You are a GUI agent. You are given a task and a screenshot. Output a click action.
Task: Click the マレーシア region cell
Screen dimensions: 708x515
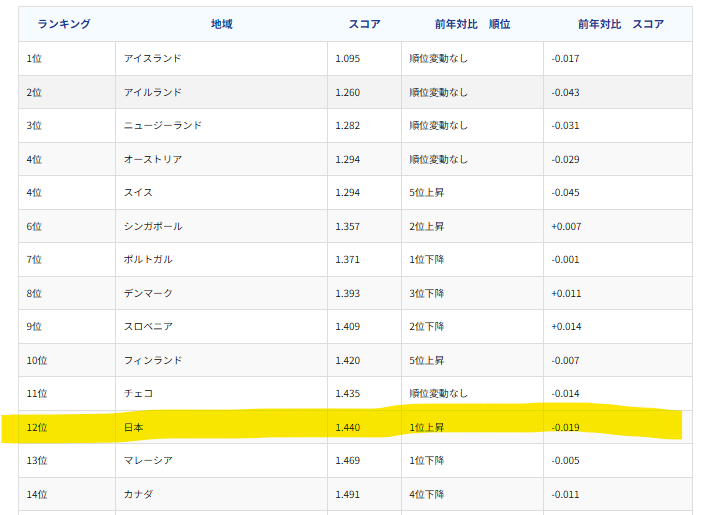(x=148, y=460)
